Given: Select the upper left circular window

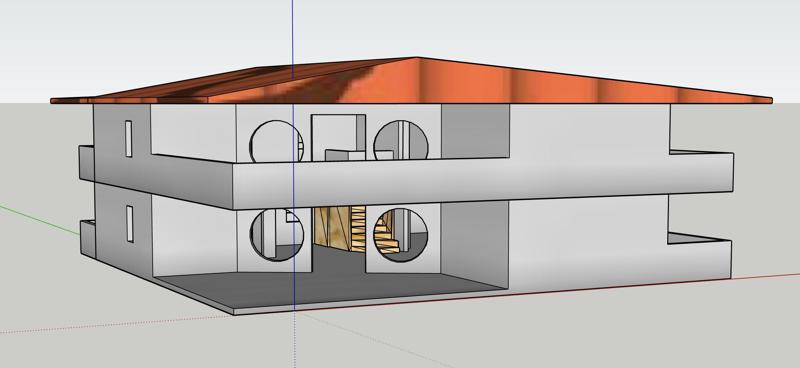Looking at the screenshot, I should [x=276, y=141].
